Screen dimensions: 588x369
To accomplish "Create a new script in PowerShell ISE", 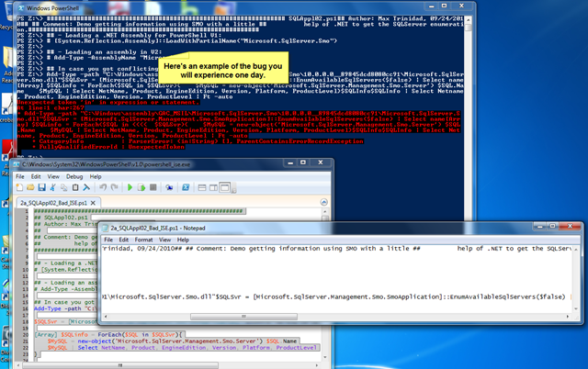I will coord(19,187).
